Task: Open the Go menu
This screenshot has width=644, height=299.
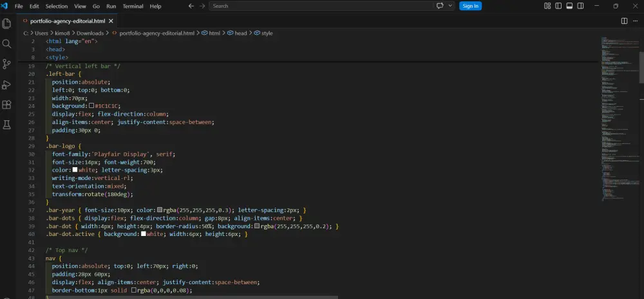Action: [x=96, y=6]
